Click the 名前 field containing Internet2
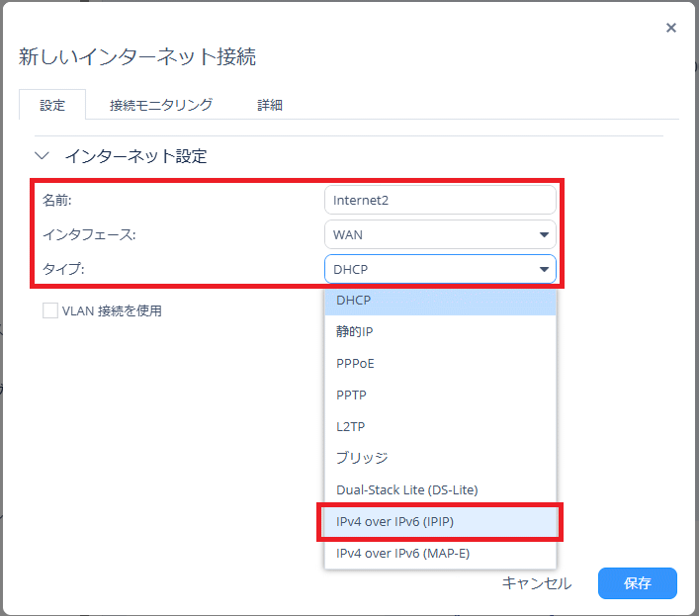The width and height of the screenshot is (699, 616). [x=439, y=200]
